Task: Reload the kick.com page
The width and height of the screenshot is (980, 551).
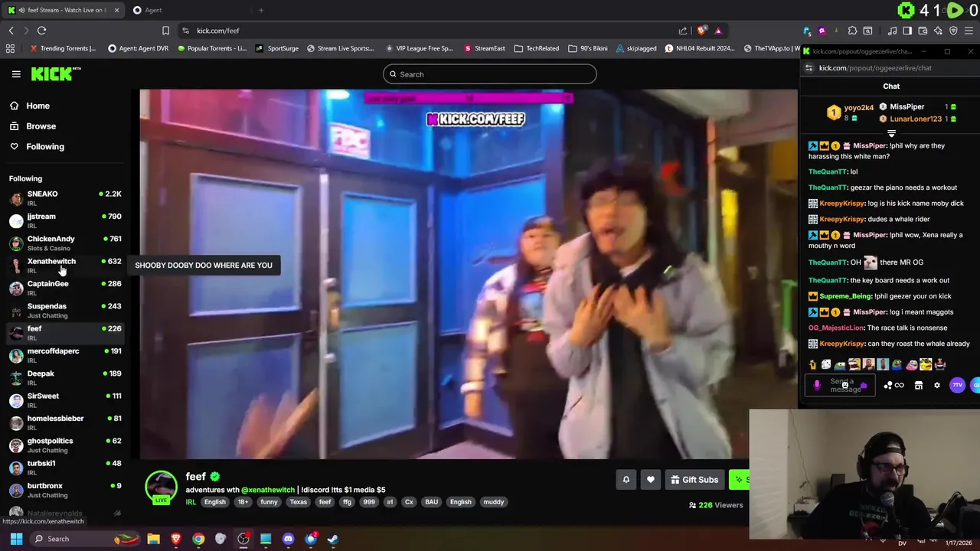Action: click(x=41, y=31)
